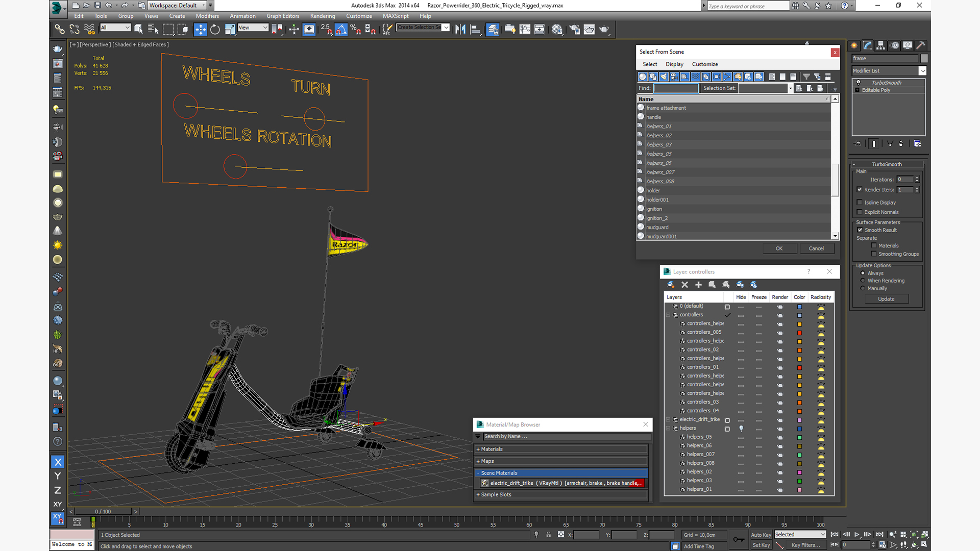Open the View reference coordinate dropdown
The width and height of the screenshot is (980, 551).
tap(265, 28)
